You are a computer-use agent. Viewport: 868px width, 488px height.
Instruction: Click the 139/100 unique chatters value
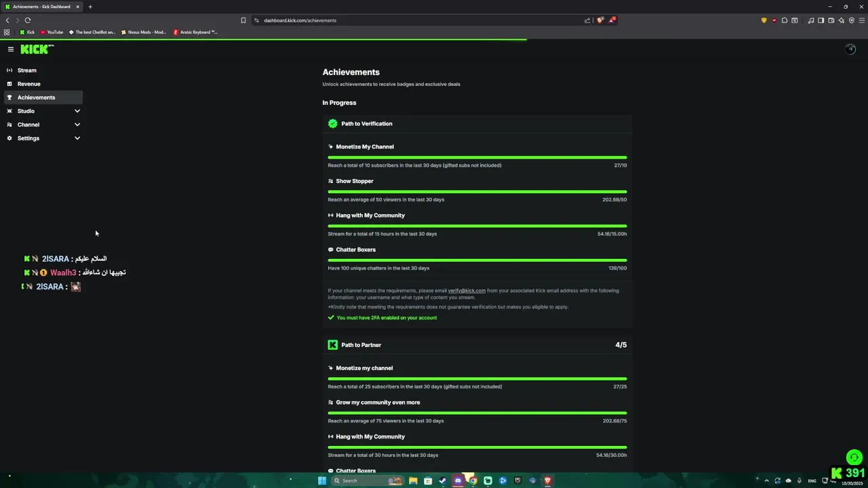[618, 268]
